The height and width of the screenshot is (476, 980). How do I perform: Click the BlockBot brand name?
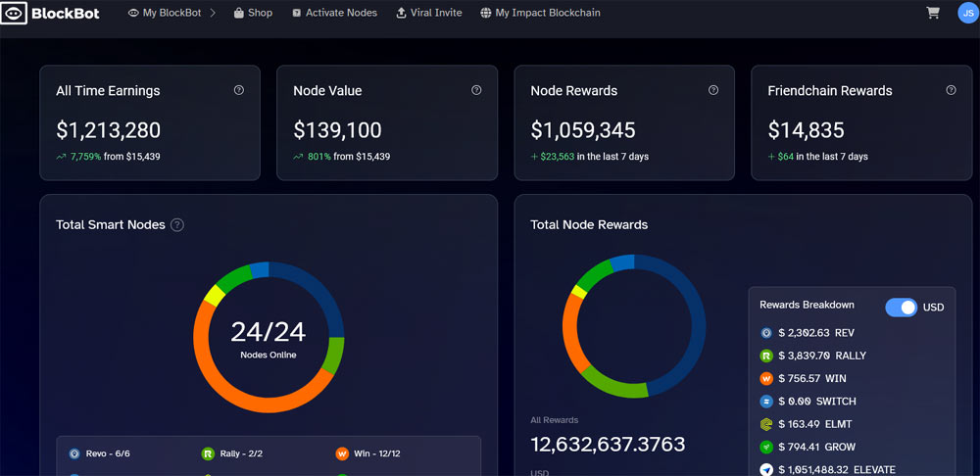coord(66,13)
